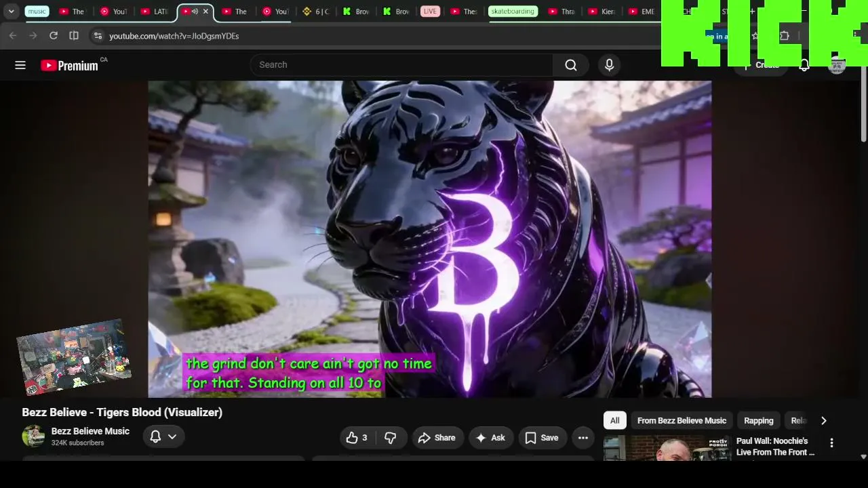Image resolution: width=868 pixels, height=488 pixels.
Task: Select the "Rapping" filter chip
Action: point(759,421)
